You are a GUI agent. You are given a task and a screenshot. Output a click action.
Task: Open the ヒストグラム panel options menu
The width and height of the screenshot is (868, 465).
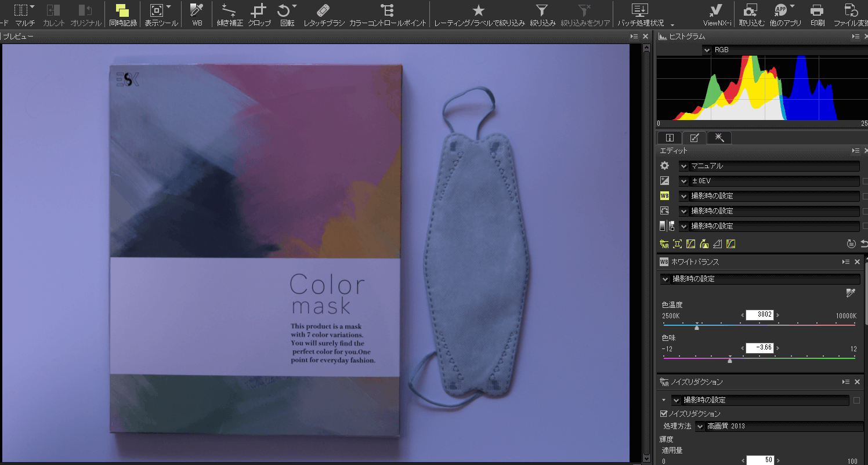click(855, 37)
